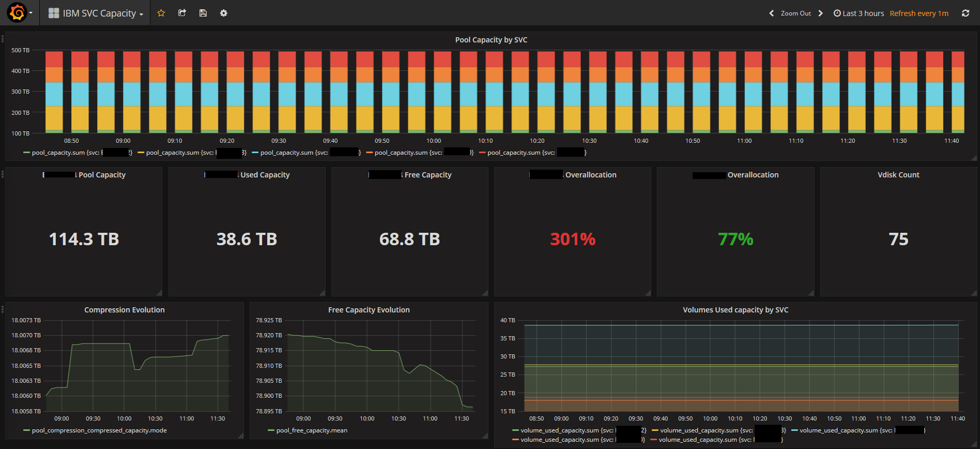
Task: Star the IBM SVC Capacity dashboard
Action: [161, 13]
